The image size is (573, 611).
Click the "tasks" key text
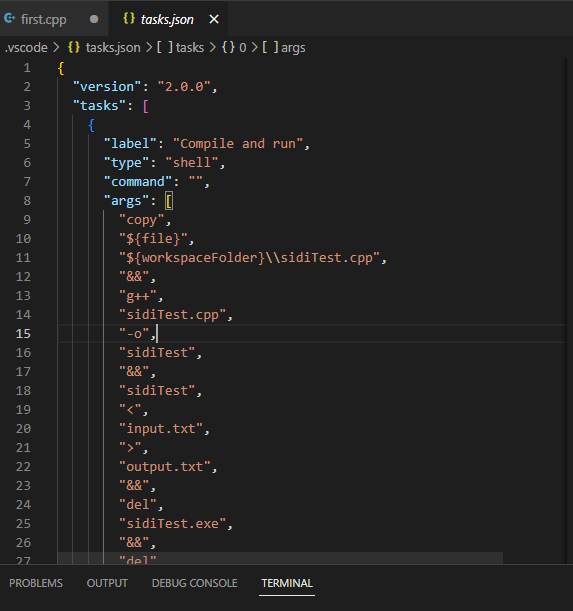click(99, 106)
